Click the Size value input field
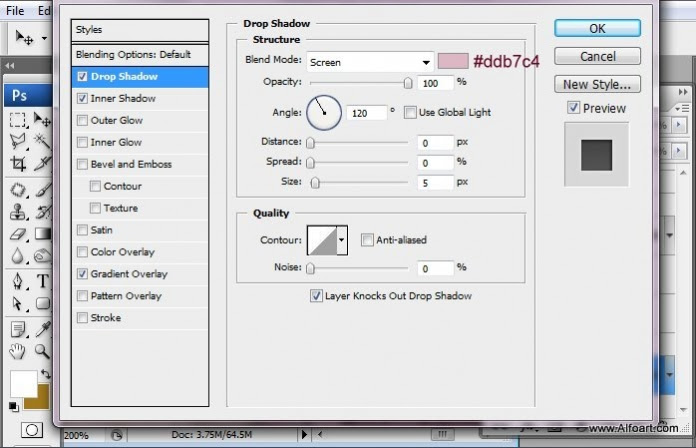Image resolution: width=696 pixels, height=448 pixels. [436, 183]
